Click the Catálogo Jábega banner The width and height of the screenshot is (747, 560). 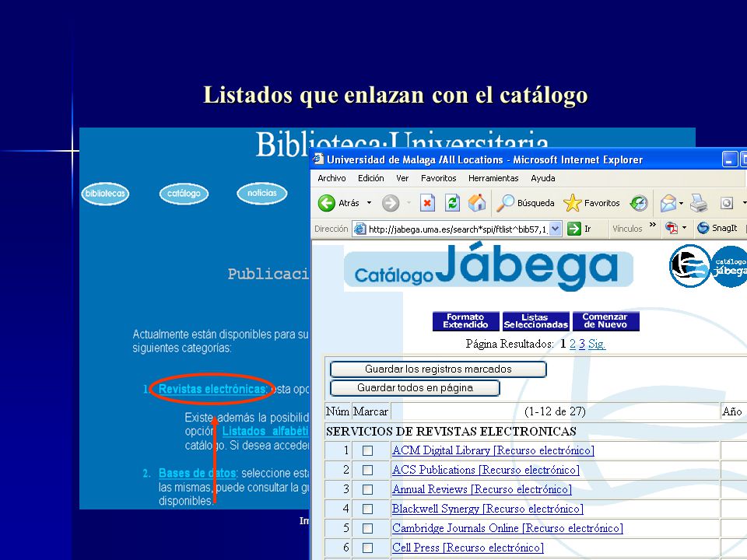tap(488, 267)
